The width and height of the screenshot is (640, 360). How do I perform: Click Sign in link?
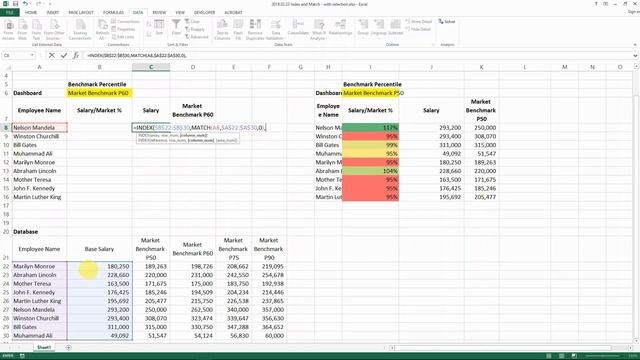(633, 12)
